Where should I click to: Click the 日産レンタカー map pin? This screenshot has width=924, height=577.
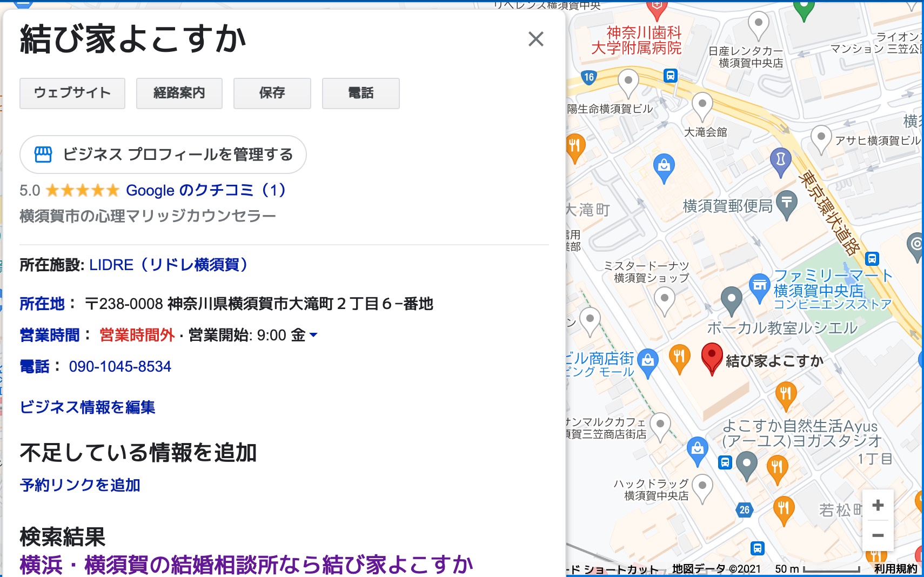click(759, 25)
